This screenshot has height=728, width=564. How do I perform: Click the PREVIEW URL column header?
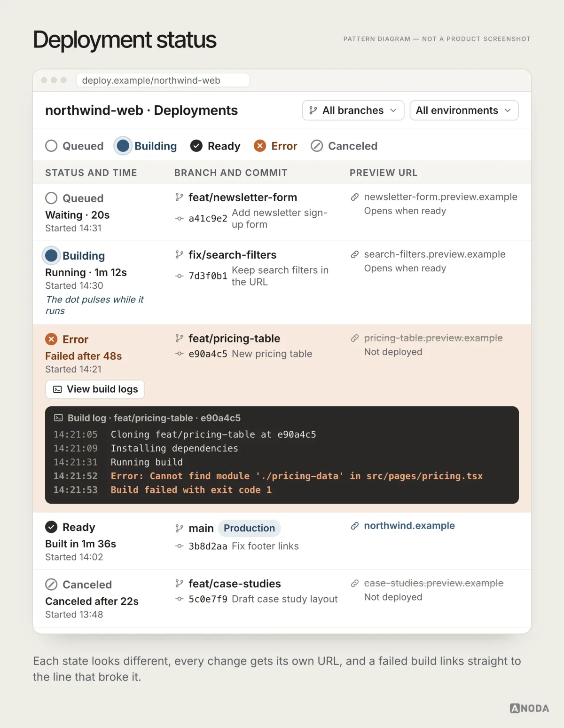coord(384,173)
